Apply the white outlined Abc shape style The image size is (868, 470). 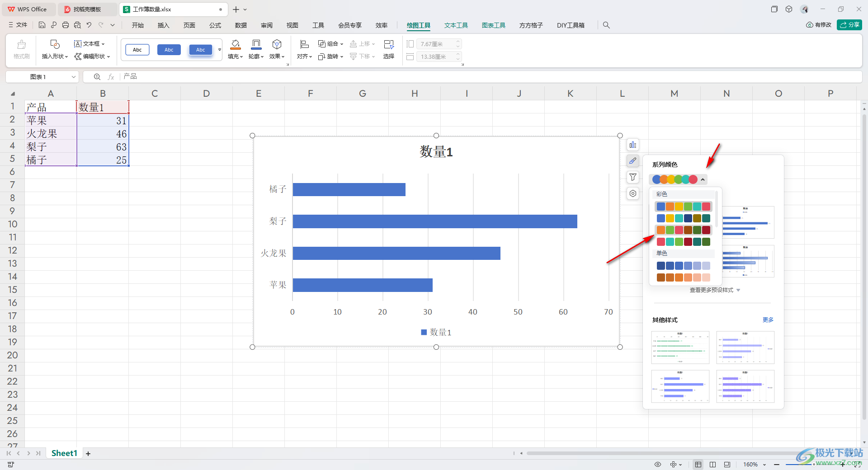[137, 50]
